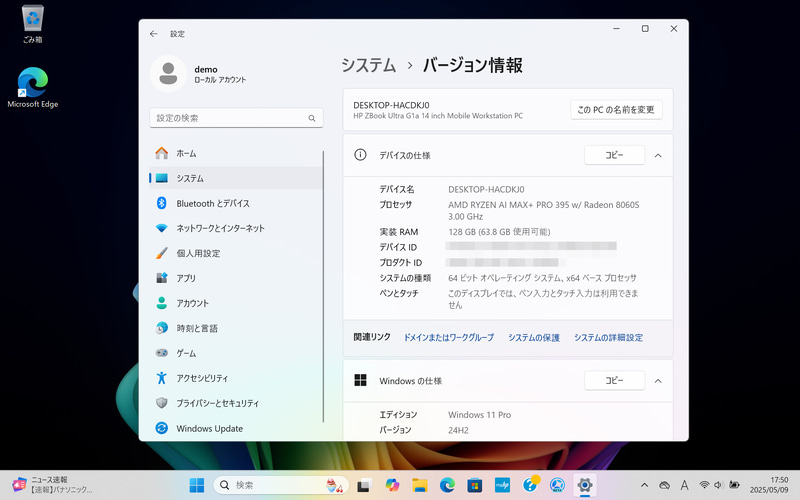This screenshot has width=800, height=500.
Task: Open File Explorer from the taskbar
Action: 419,485
